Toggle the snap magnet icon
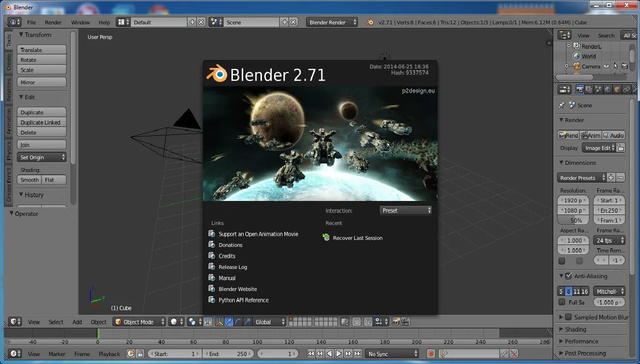 [368, 322]
